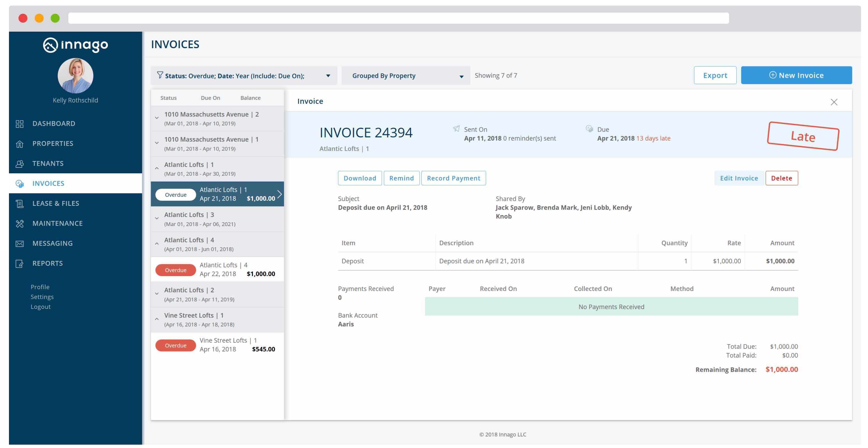Click the Properties house icon
The height and width of the screenshot is (448, 868).
[x=20, y=144]
